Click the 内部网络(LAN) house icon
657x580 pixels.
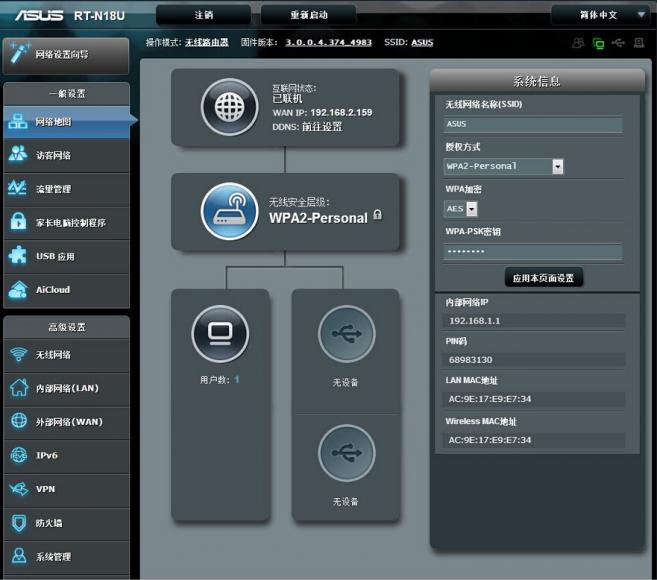coord(18,388)
